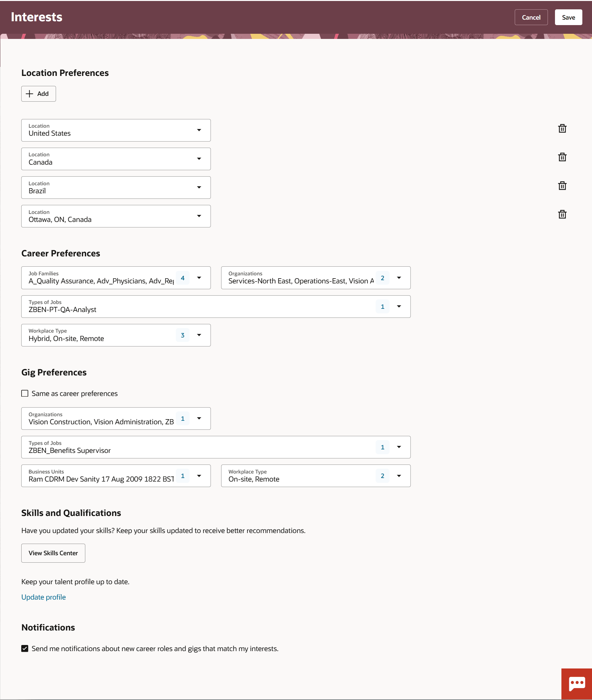Viewport: 592px width, 700px height.
Task: Expand the ZBEN-PT-QA-Analyst Types of Jobs dropdown
Action: click(399, 306)
